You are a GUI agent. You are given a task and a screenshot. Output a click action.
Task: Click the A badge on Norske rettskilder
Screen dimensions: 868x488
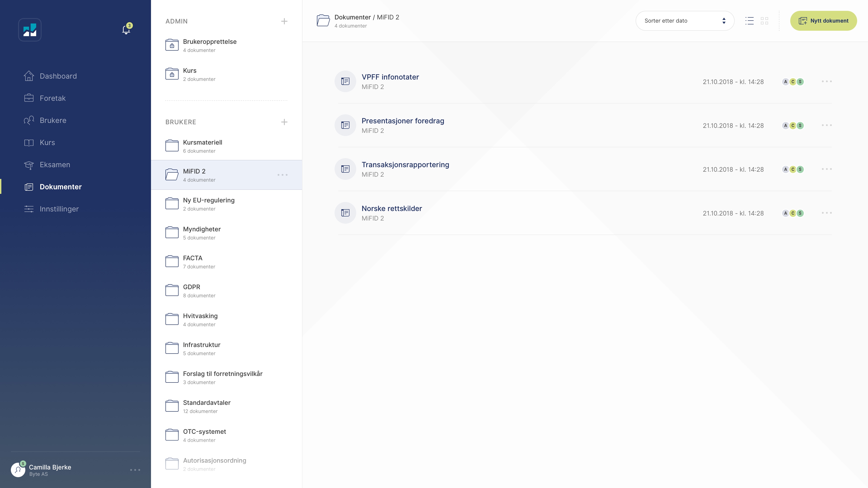click(785, 213)
